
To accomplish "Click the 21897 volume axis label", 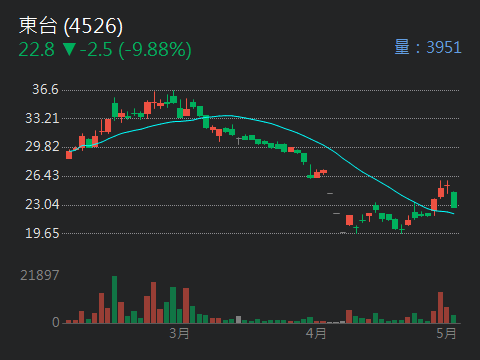I will 40,275.
